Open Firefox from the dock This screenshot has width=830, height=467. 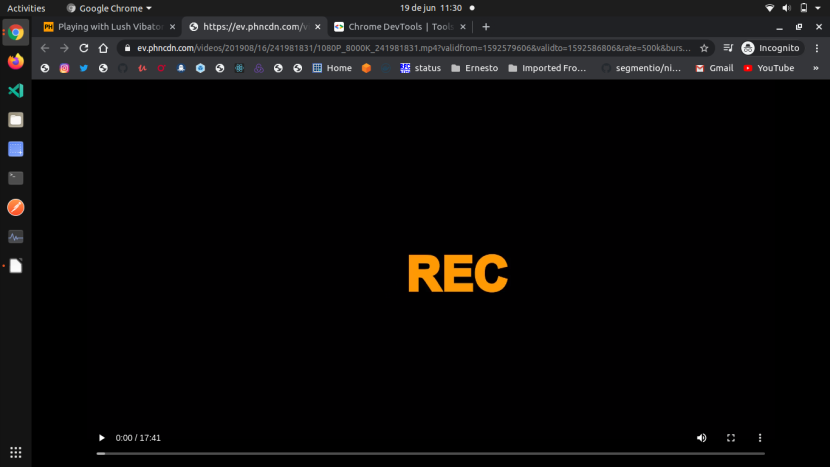[16, 61]
